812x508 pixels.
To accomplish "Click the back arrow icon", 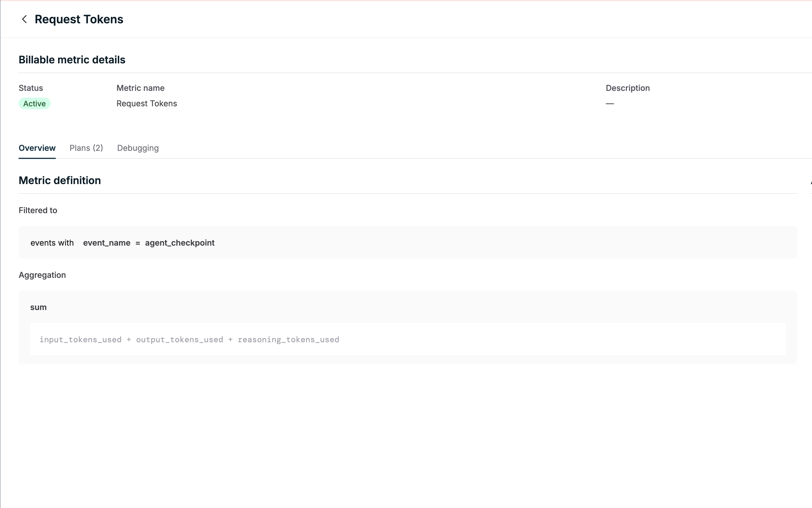I will click(24, 19).
